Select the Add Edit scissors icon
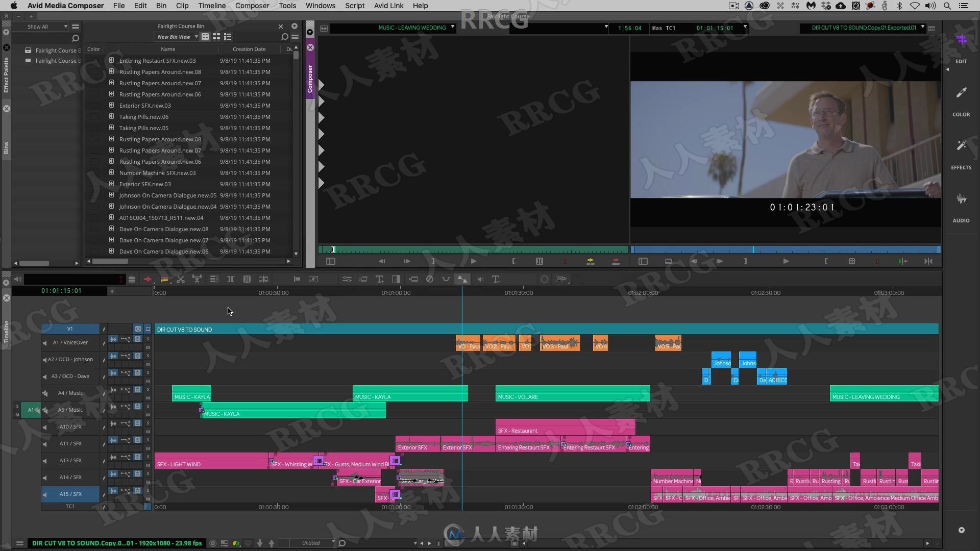This screenshot has width=980, height=551. [180, 279]
